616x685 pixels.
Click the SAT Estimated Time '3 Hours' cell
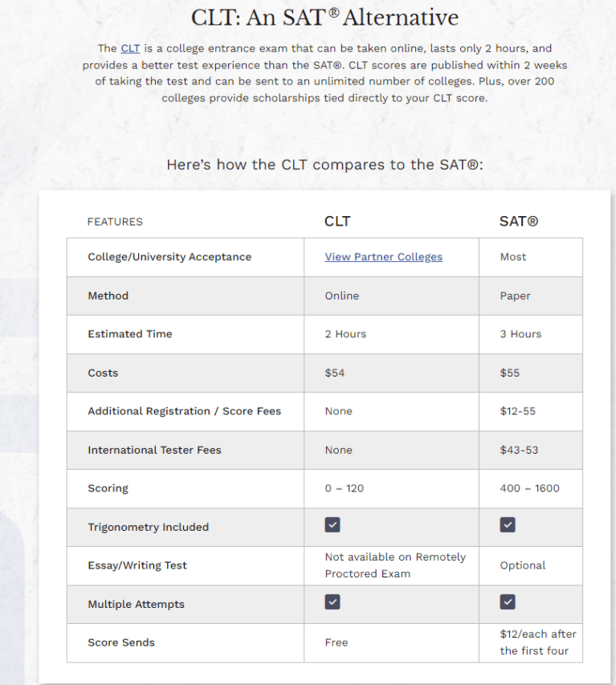click(x=520, y=334)
